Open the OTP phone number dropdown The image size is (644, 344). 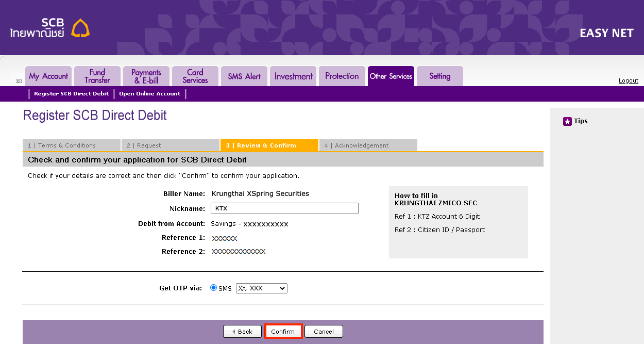pos(261,288)
